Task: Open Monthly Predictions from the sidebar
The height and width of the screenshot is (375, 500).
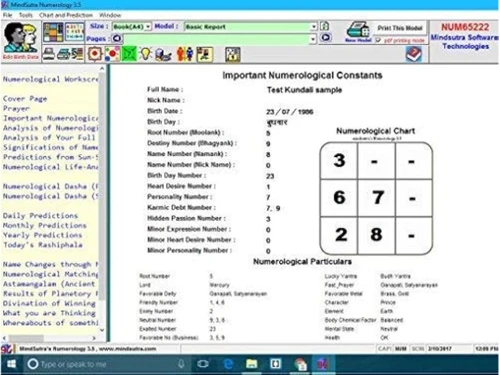Action: coord(45,225)
